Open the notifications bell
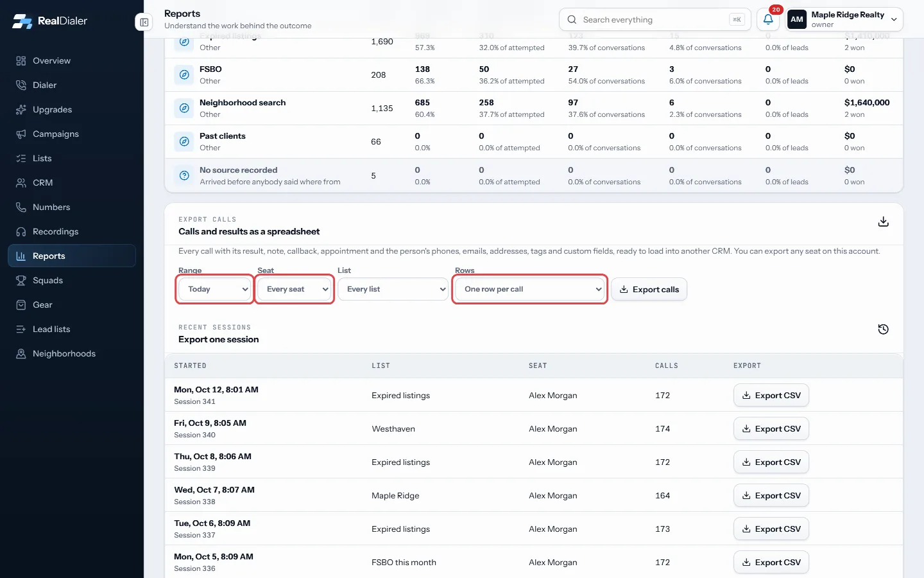This screenshot has height=578, width=924. (768, 19)
